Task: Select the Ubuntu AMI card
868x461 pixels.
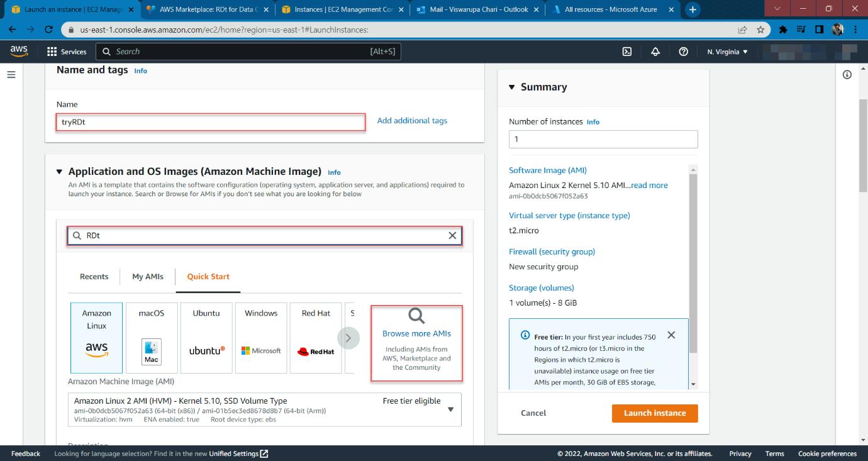Action: tap(206, 338)
